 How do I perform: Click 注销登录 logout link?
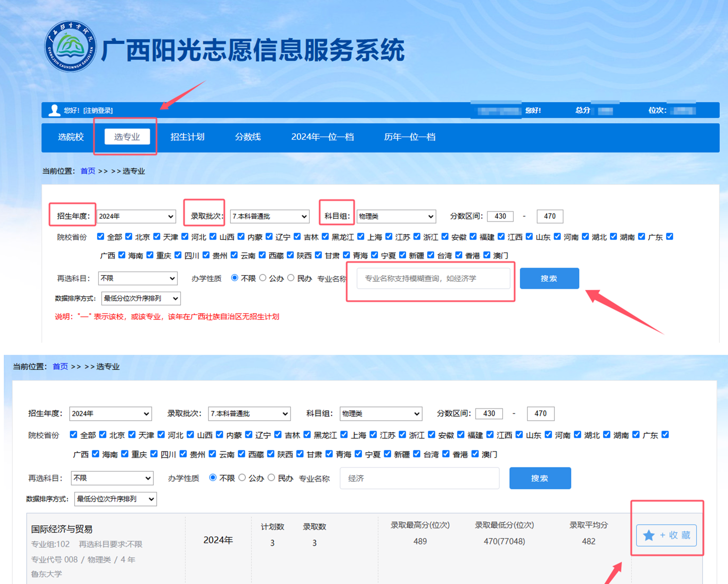(98, 110)
